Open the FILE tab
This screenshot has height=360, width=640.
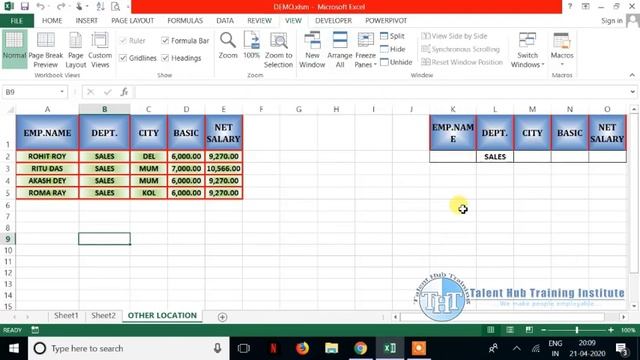click(17, 21)
